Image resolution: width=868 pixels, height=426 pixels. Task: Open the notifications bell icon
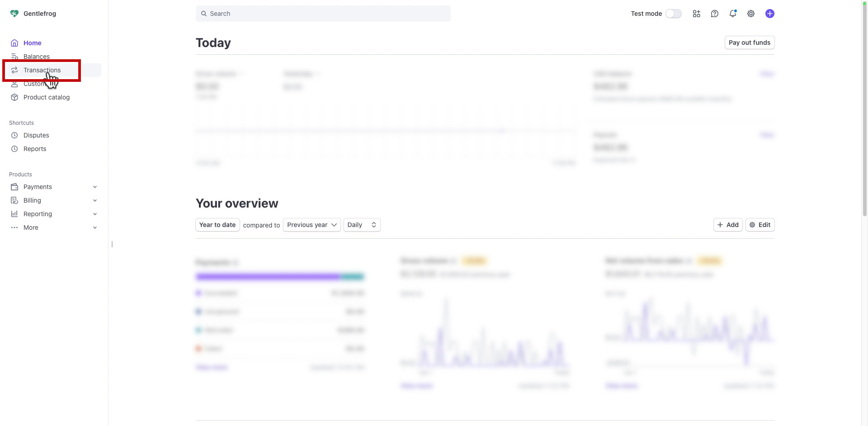click(x=732, y=14)
